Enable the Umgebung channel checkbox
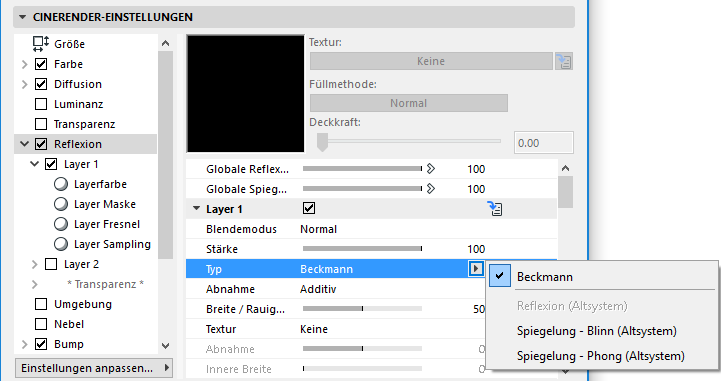The image size is (721, 381). (x=41, y=304)
